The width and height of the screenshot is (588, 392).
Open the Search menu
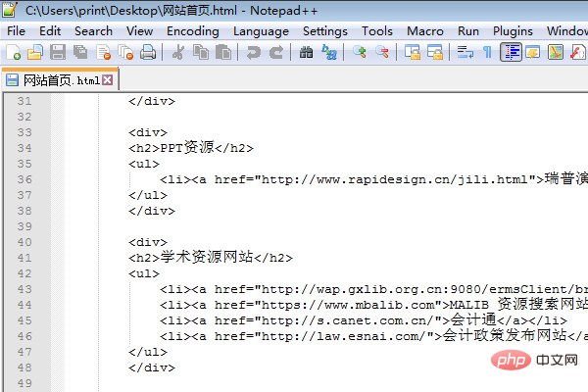click(x=93, y=31)
